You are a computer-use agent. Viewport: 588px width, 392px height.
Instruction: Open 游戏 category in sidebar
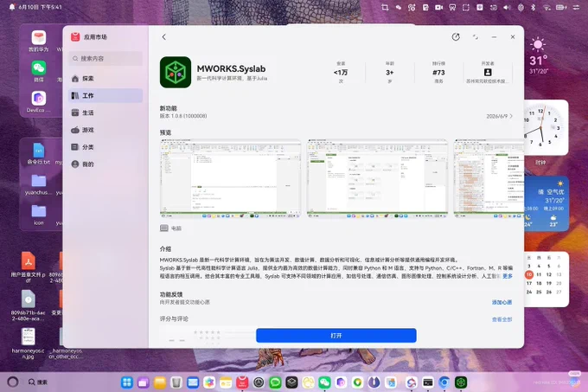(x=105, y=130)
